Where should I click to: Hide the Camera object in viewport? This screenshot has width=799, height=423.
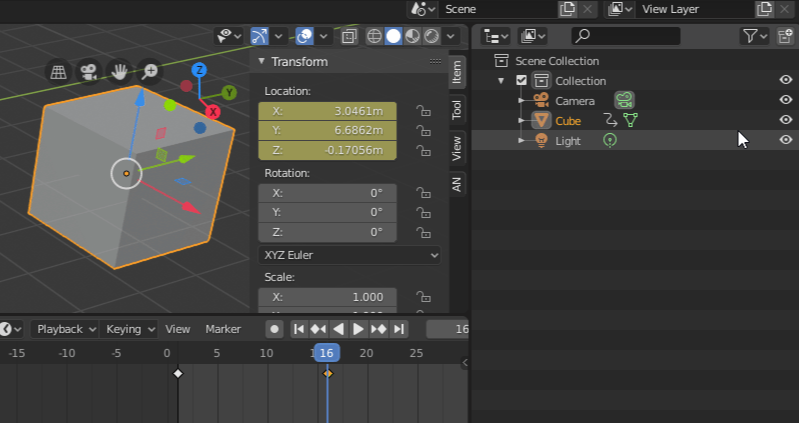coord(786,100)
